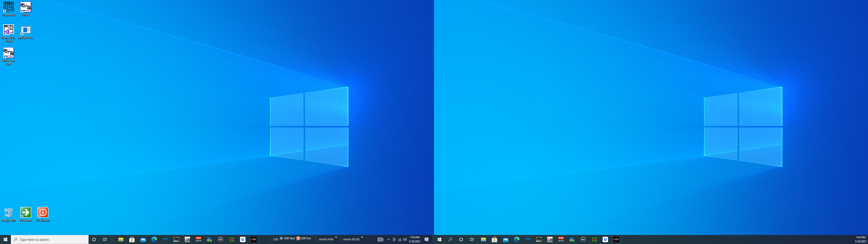Screen dimensions: 868x244
Task: Open the dark radio device app, left taskbar
Action: coord(176,239)
